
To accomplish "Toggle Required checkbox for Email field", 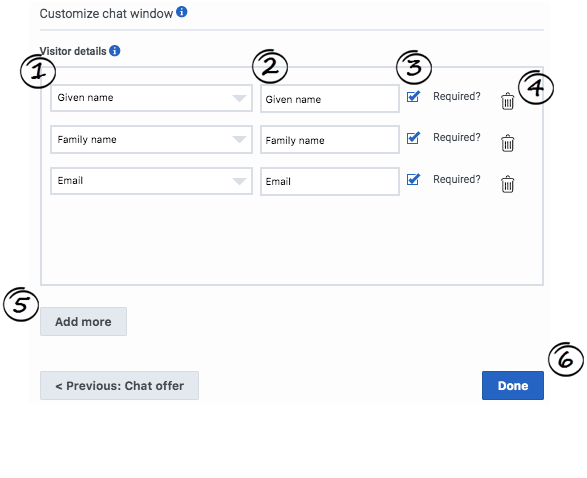I will point(413,179).
